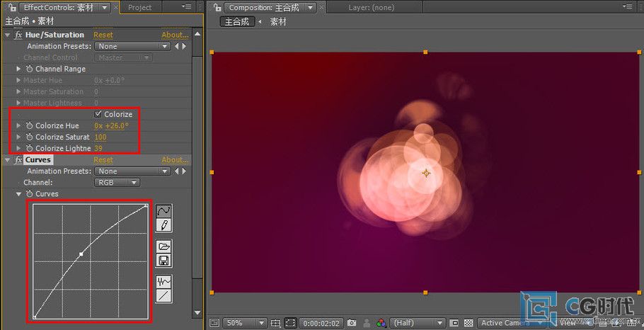Collapse the Hue/Saturation effect group
Viewport: 644px width, 330px height.
tap(7, 35)
